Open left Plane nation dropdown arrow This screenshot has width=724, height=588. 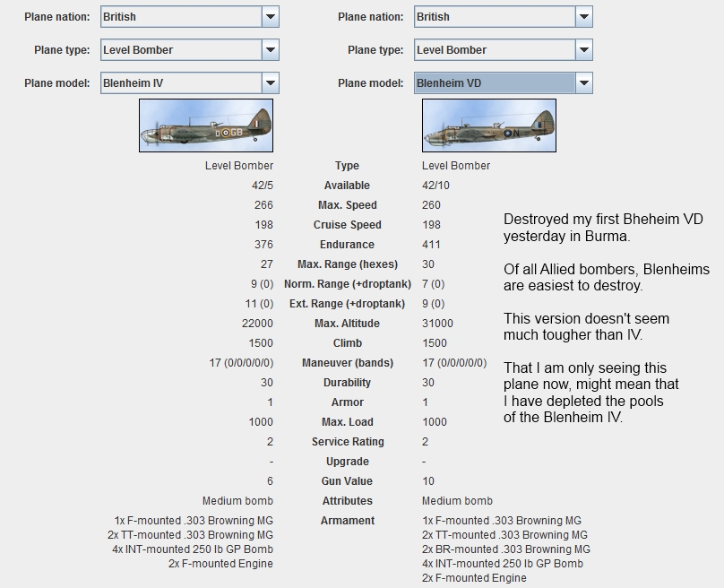click(270, 17)
